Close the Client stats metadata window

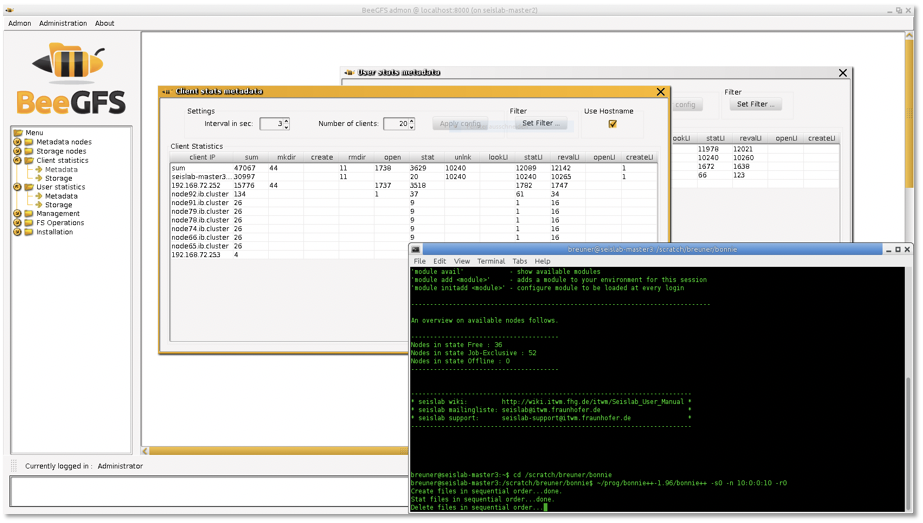point(660,92)
